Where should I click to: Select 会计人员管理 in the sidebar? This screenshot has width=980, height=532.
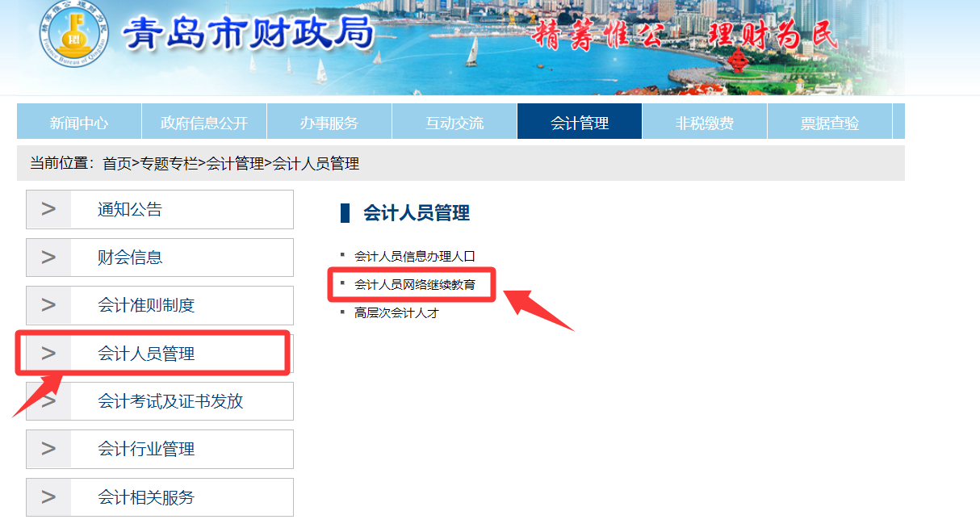(x=160, y=354)
